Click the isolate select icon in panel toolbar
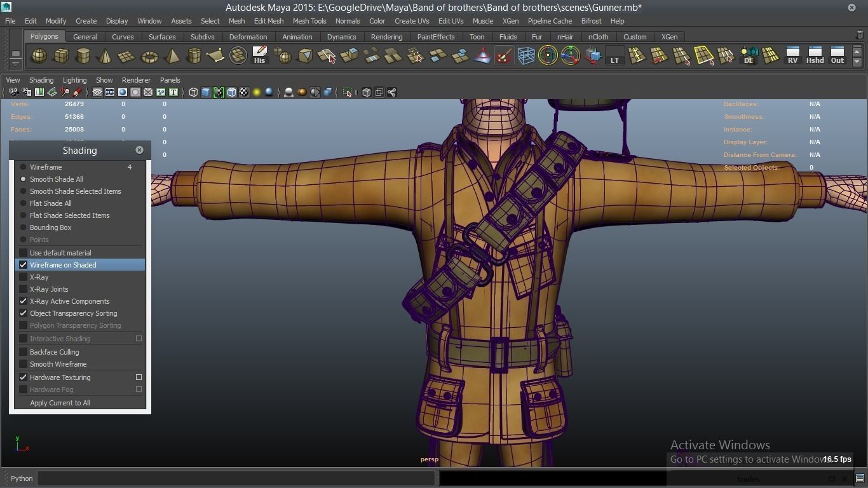Viewport: 868px width, 488px height. [x=347, y=92]
